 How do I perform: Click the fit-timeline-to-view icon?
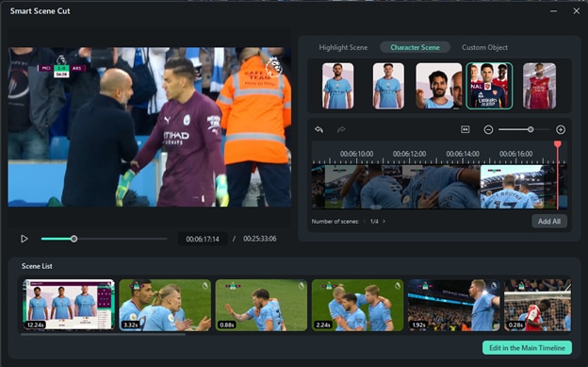pos(465,129)
